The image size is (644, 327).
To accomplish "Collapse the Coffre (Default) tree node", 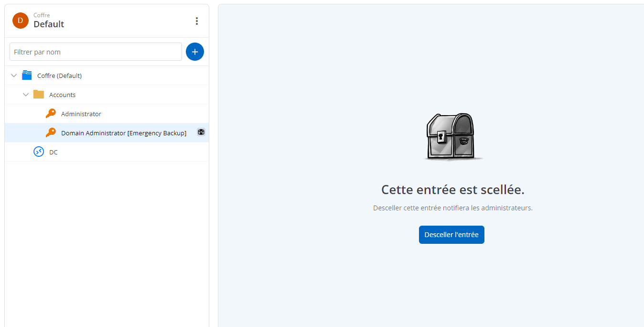I will coord(13,75).
